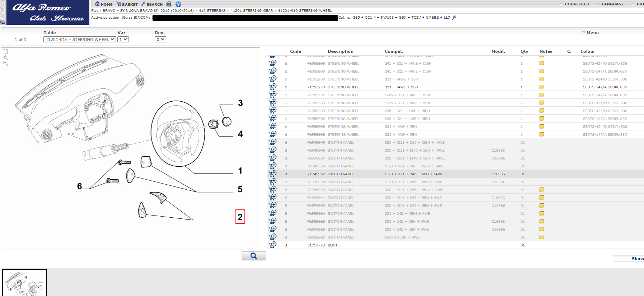Screen dimensions: 644x296
Task: Open help via the blue question mark icon
Action: point(178,4)
